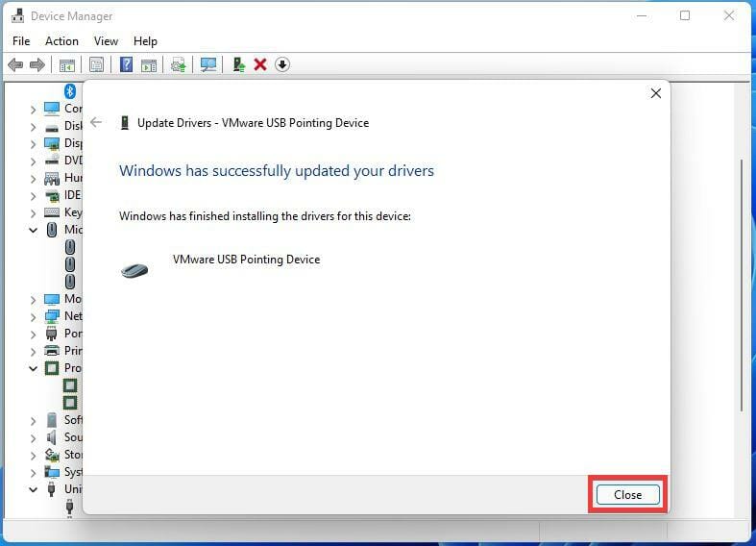Click the Device Manager title bar app icon
Screen dimensions: 756x546
click(x=18, y=16)
